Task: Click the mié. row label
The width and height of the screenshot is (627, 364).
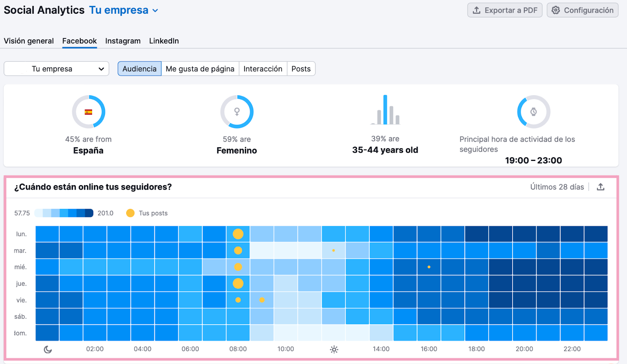Action: pyautogui.click(x=20, y=267)
